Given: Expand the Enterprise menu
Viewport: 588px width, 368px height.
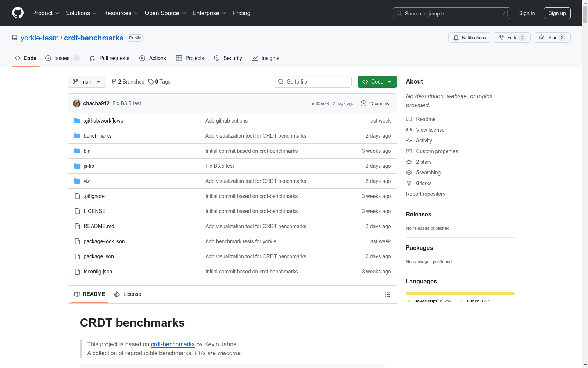Looking at the screenshot, I should coord(209,13).
